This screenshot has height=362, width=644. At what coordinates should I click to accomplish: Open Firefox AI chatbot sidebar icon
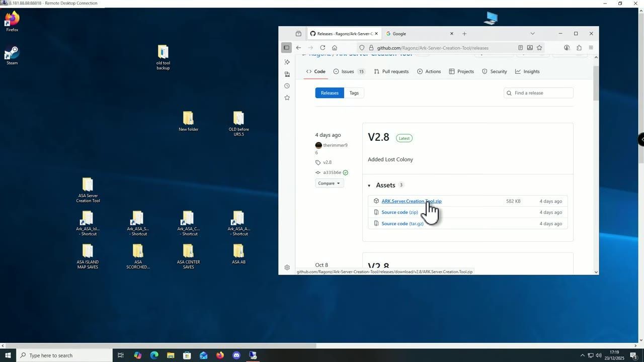pyautogui.click(x=287, y=62)
